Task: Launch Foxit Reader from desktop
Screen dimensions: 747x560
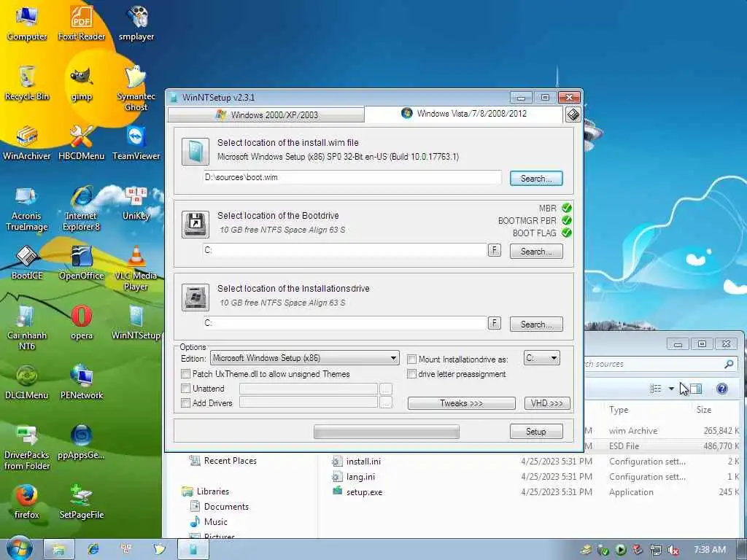Action: tap(82, 23)
